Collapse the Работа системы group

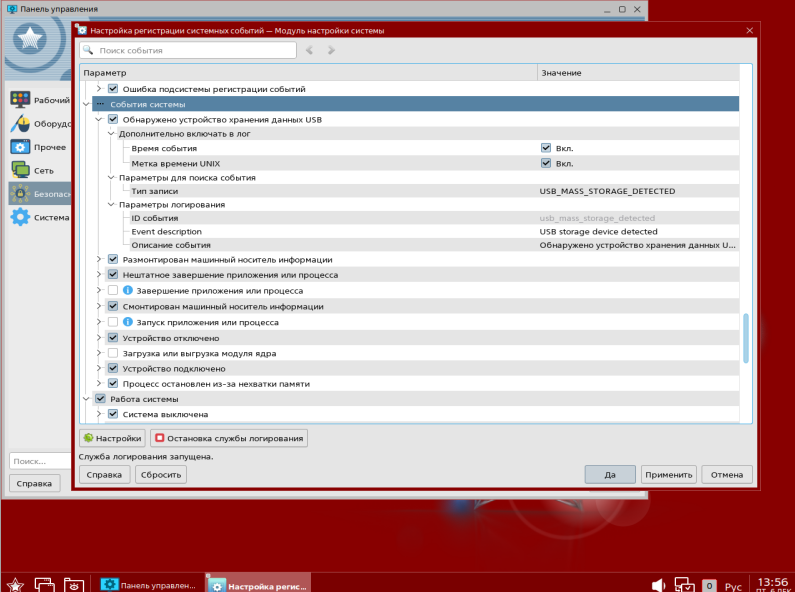(x=87, y=399)
